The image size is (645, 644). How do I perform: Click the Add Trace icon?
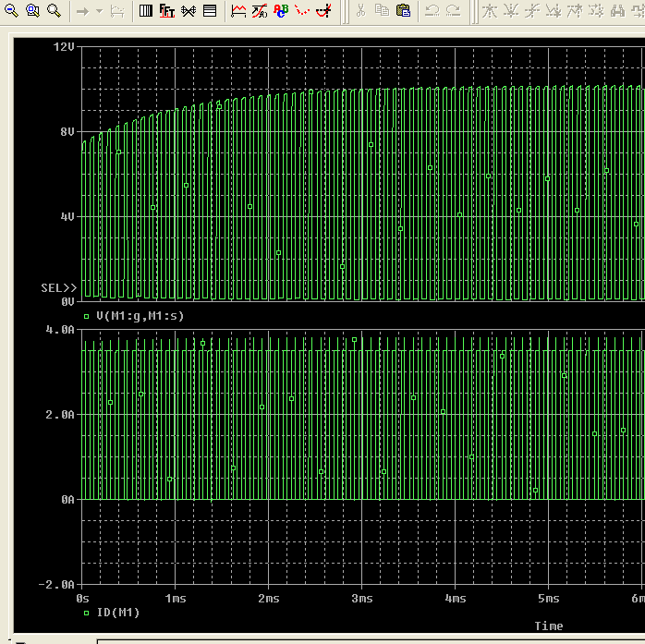[x=238, y=11]
